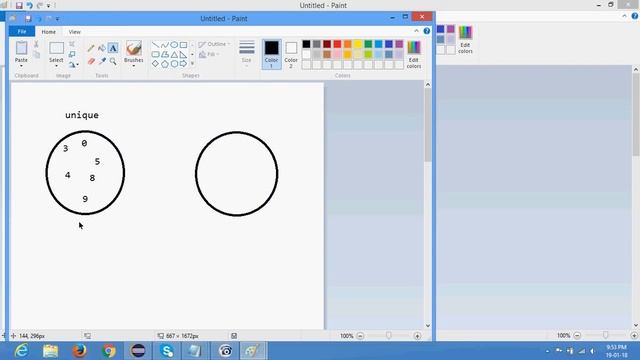Activate the Text tool
Viewport: 640px width, 360px height.
[x=113, y=48]
